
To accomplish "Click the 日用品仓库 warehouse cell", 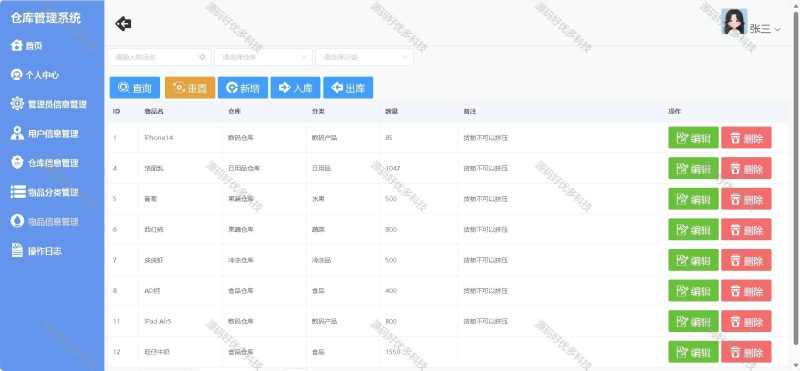I will [243, 168].
